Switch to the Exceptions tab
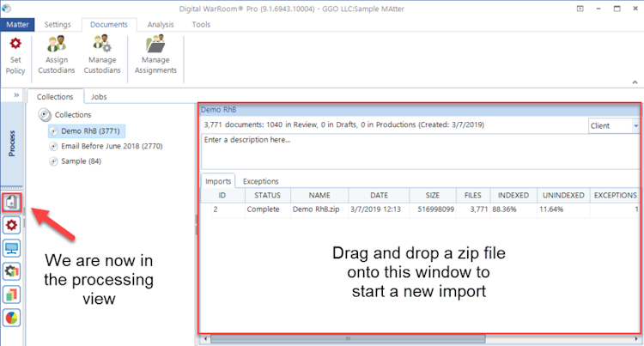644x346 pixels. 260,181
